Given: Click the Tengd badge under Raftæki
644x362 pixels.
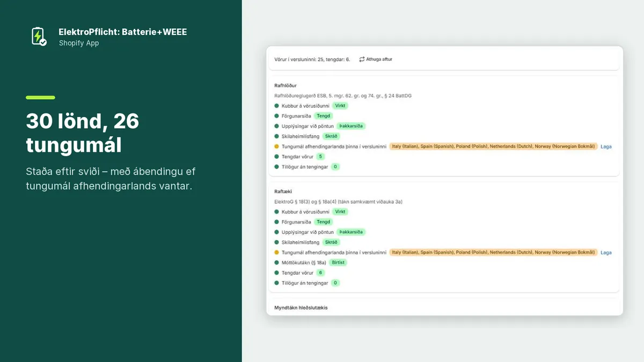Looking at the screenshot, I should point(324,222).
